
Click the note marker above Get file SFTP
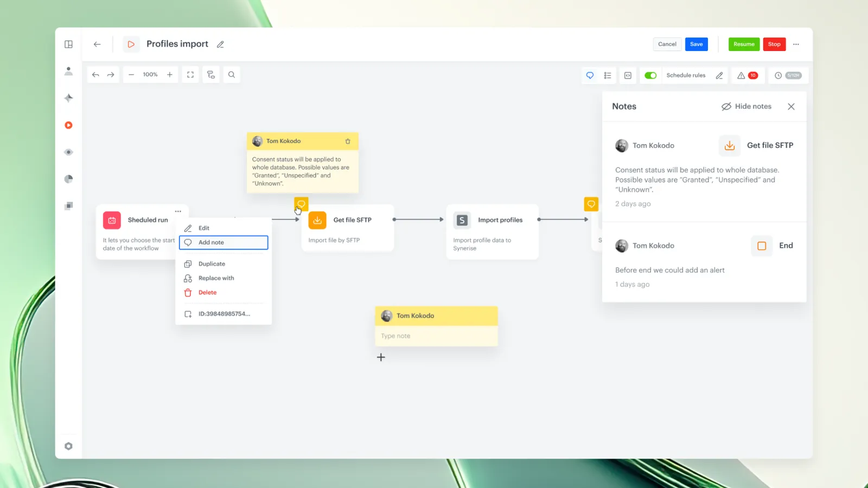301,204
